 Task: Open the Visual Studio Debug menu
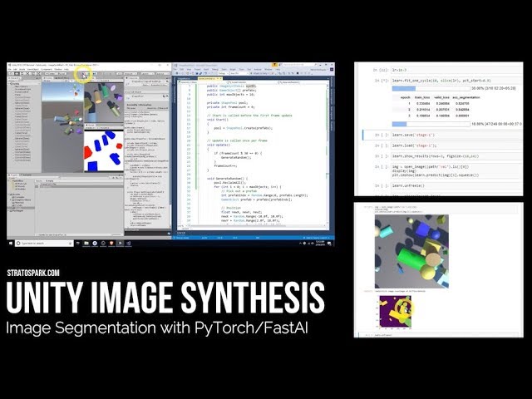pos(215,69)
